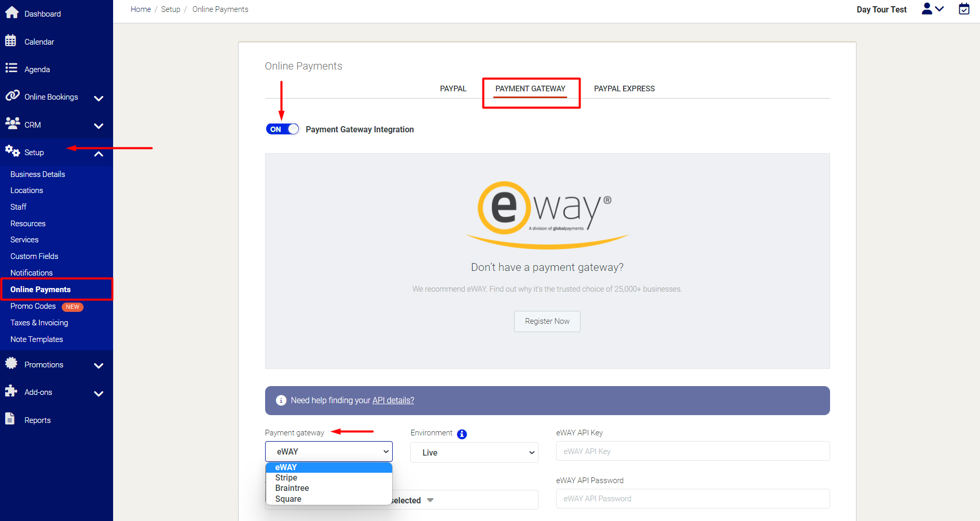
Task: Open the Calendar grid icon
Action: pyautogui.click(x=10, y=40)
